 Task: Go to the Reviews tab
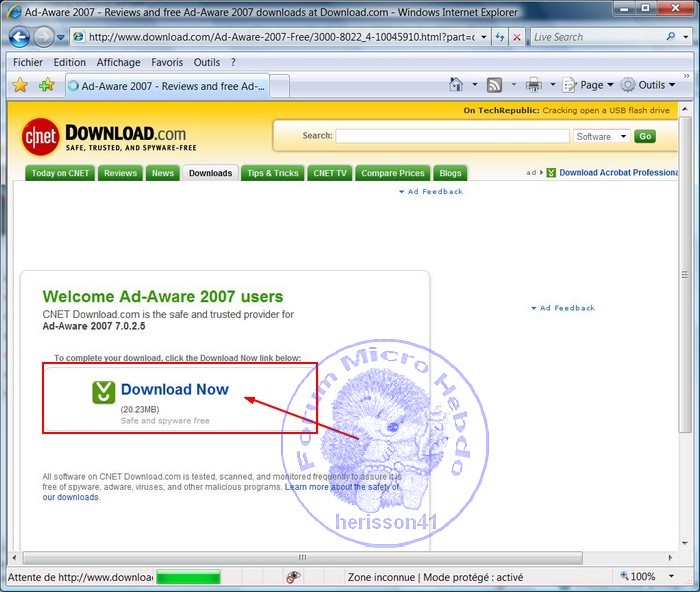click(x=121, y=173)
